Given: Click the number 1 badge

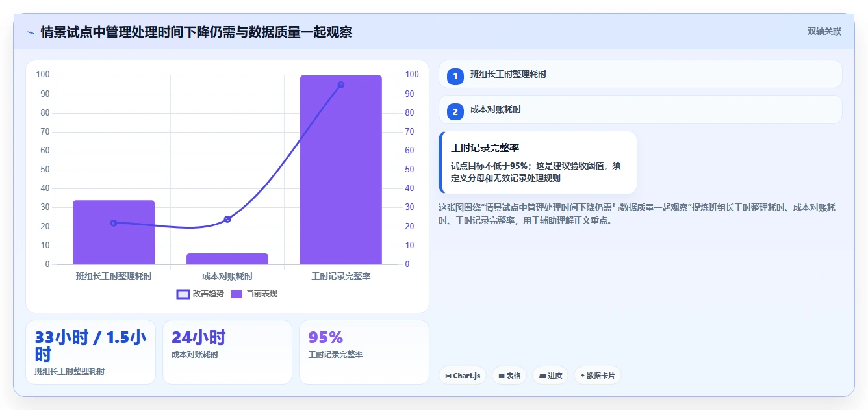Looking at the screenshot, I should pos(455,76).
